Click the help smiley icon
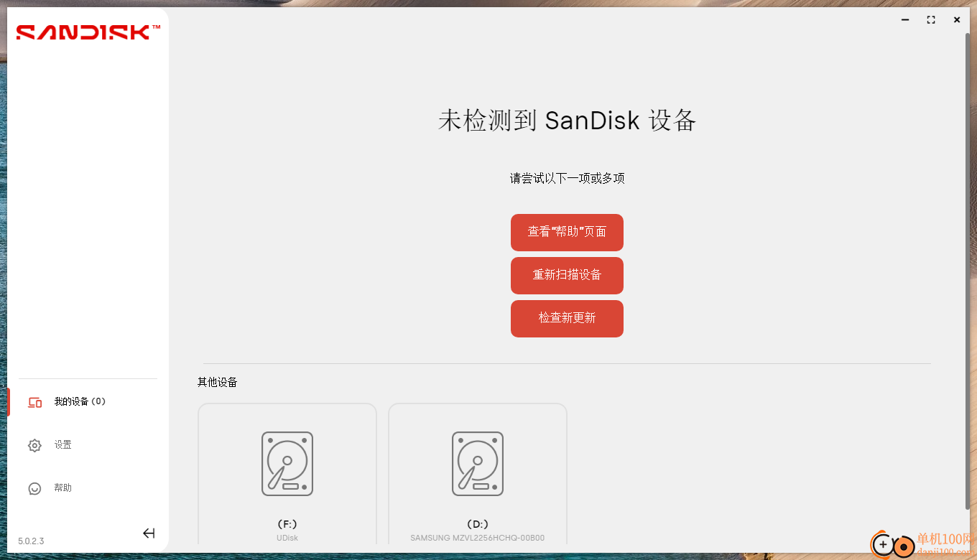 point(34,488)
